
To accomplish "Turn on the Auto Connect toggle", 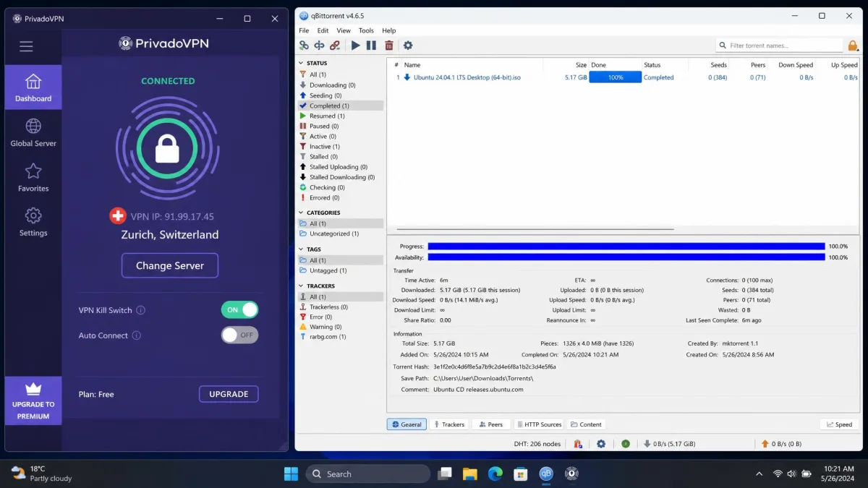I will click(239, 335).
